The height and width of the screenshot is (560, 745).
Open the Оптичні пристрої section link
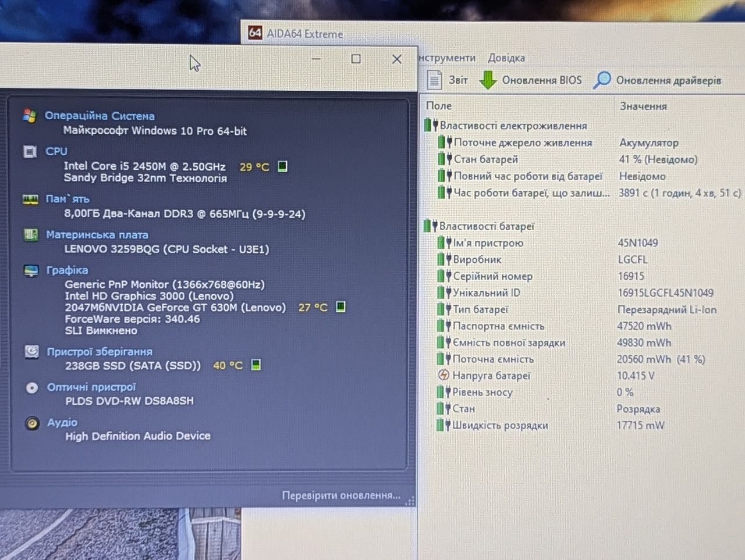(91, 387)
